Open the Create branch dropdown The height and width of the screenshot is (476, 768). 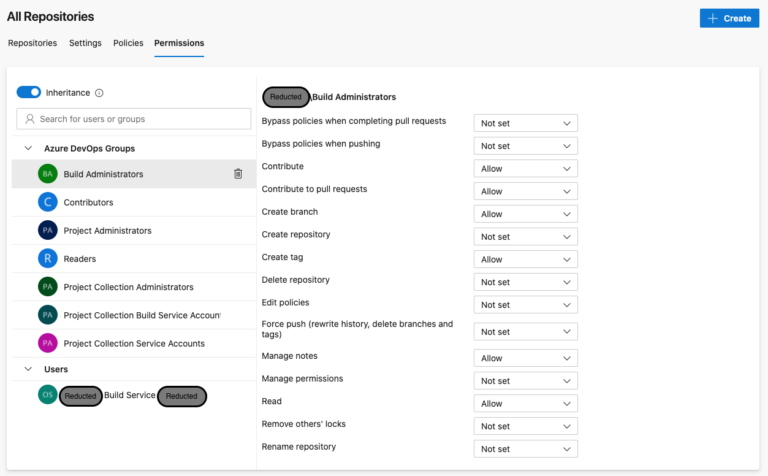526,214
